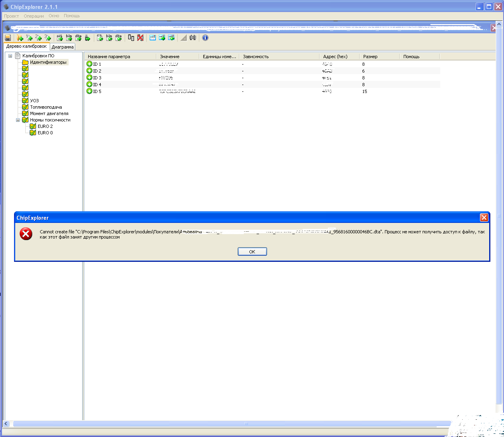Click the horizontal scrollbar at the bottom
The height and width of the screenshot is (437, 504).
(246, 424)
